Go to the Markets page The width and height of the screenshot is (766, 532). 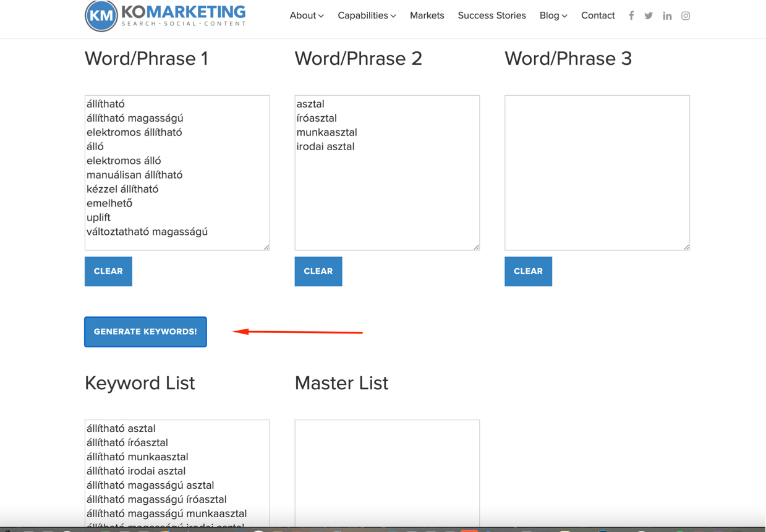click(x=427, y=15)
